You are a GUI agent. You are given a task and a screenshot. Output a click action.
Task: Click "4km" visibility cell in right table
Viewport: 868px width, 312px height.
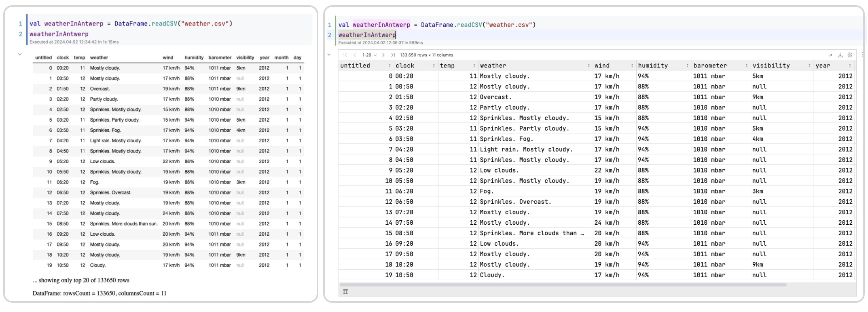[x=758, y=139]
